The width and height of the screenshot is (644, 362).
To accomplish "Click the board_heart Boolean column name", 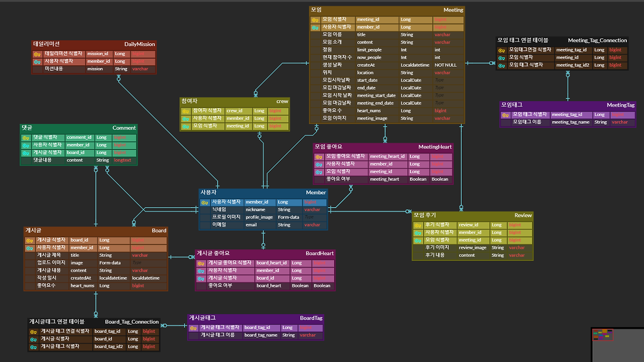I will coord(269,286).
